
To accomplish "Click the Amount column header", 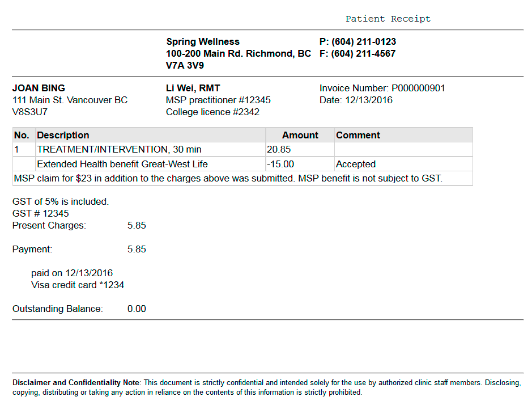I will pyautogui.click(x=300, y=135).
